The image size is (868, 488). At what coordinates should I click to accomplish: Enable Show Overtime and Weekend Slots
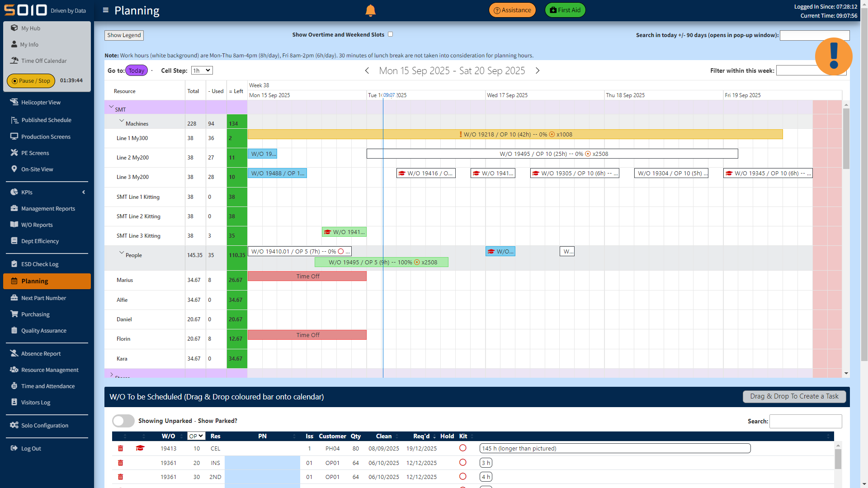[390, 34]
